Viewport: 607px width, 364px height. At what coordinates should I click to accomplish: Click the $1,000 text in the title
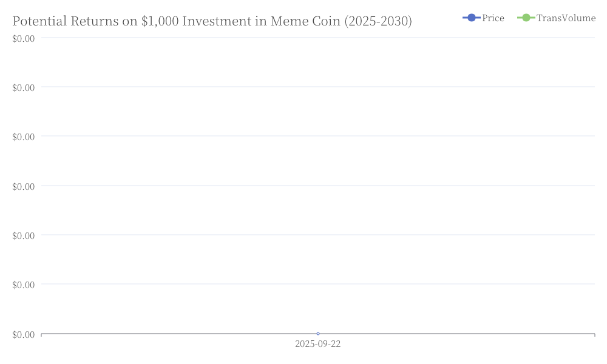tap(160, 21)
